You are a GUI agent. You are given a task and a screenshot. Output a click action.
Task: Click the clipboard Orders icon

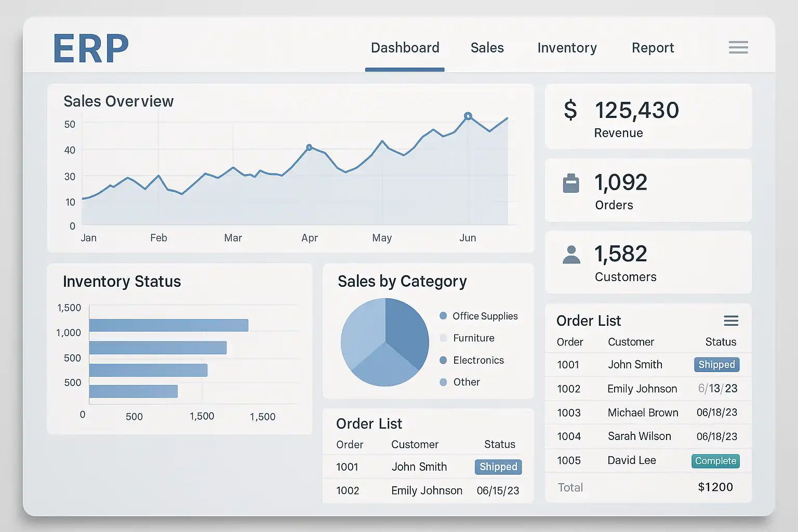coord(571,183)
